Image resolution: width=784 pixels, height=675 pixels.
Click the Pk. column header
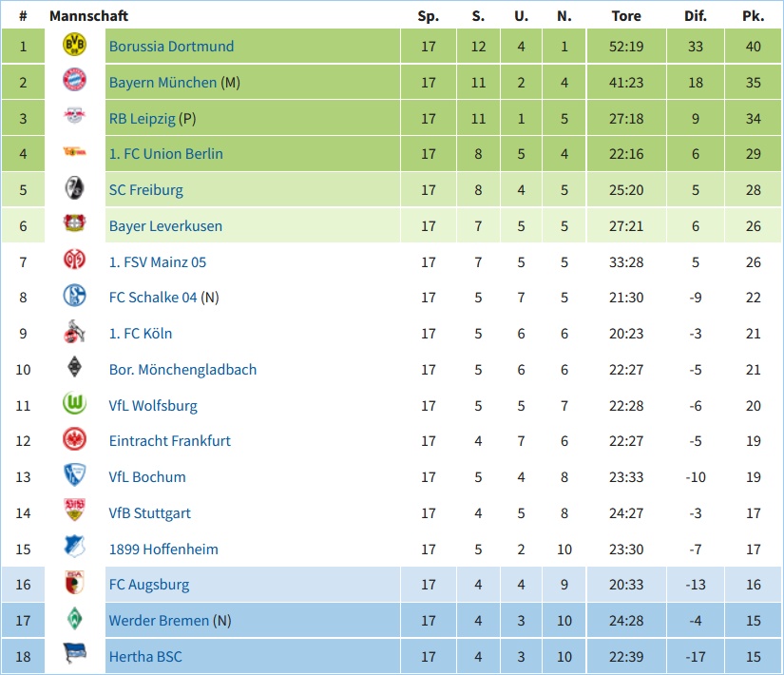click(753, 16)
